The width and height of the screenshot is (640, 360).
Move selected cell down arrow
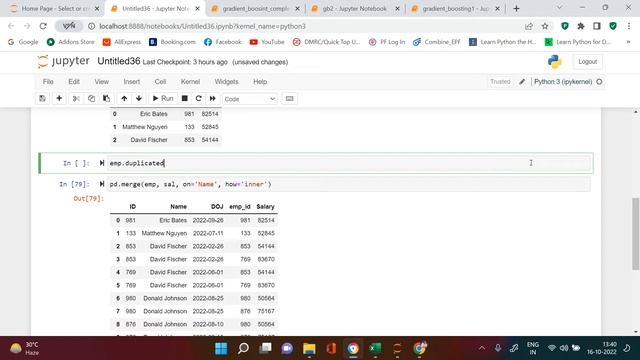click(x=139, y=99)
